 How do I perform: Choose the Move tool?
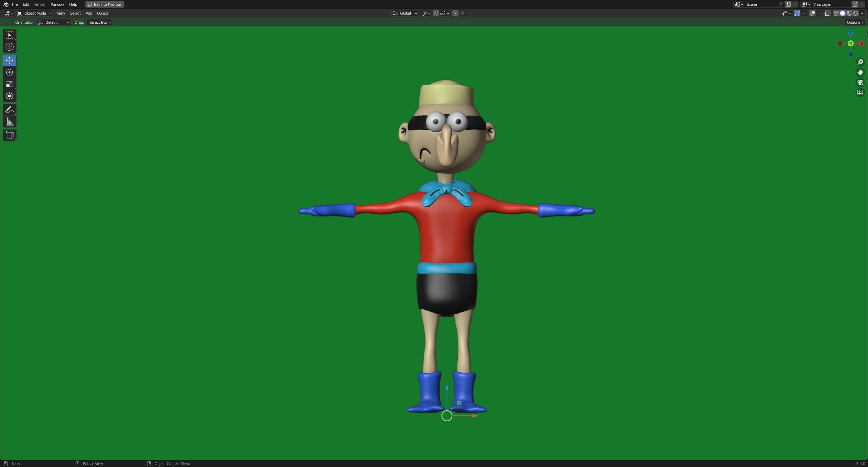(x=9, y=60)
